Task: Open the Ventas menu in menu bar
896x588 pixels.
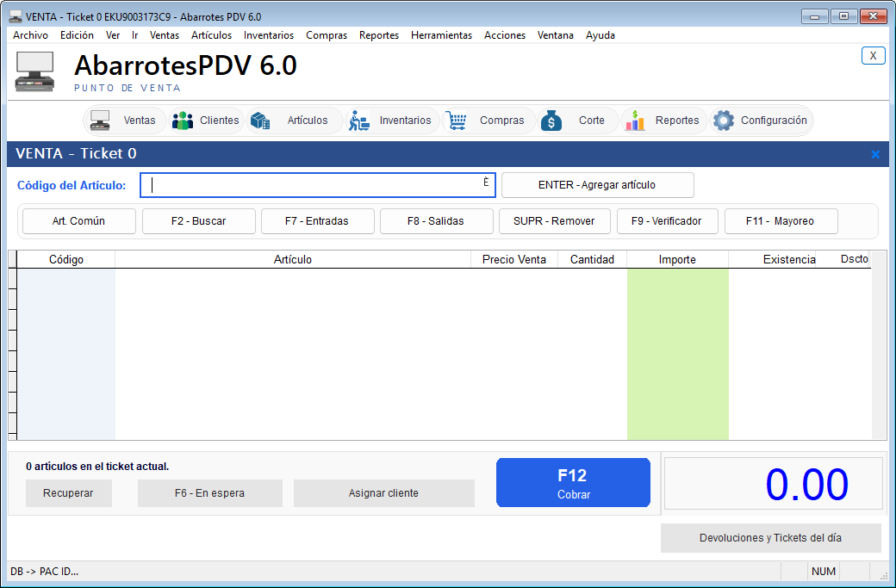Action: point(164,35)
